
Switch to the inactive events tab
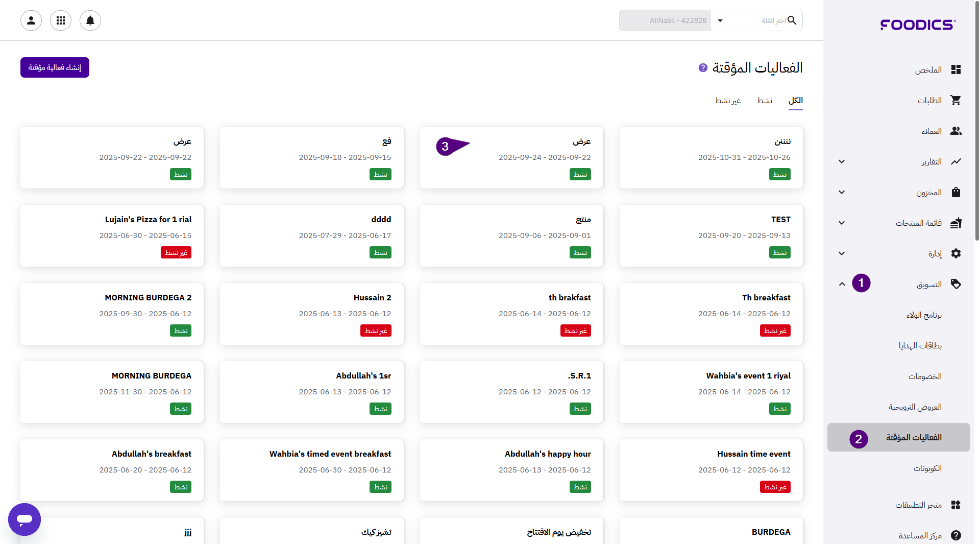click(727, 101)
